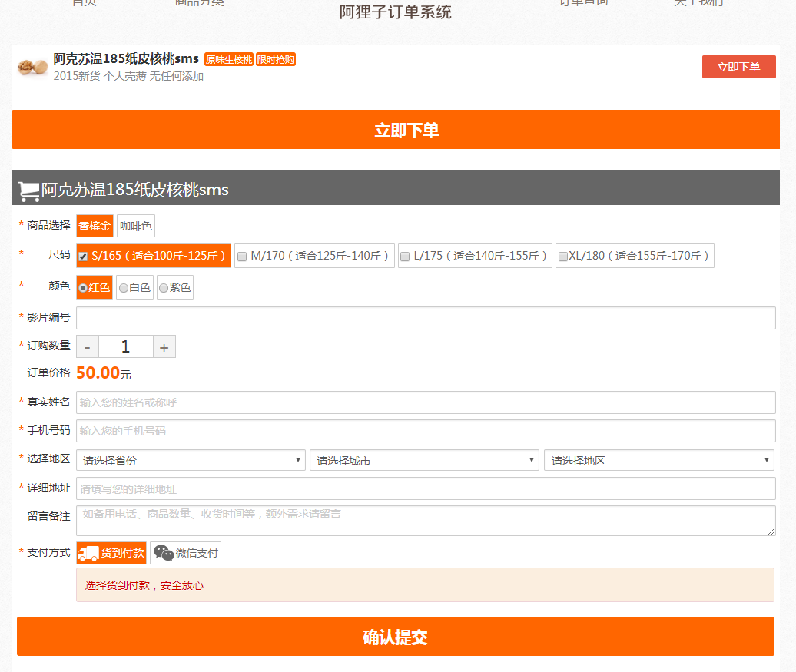Decrease order quantity with minus button
Viewport: 796px width, 672px height.
(88, 347)
